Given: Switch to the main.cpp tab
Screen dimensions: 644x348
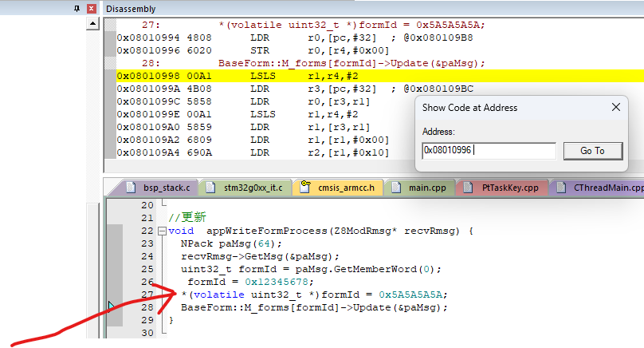Looking at the screenshot, I should tap(420, 188).
